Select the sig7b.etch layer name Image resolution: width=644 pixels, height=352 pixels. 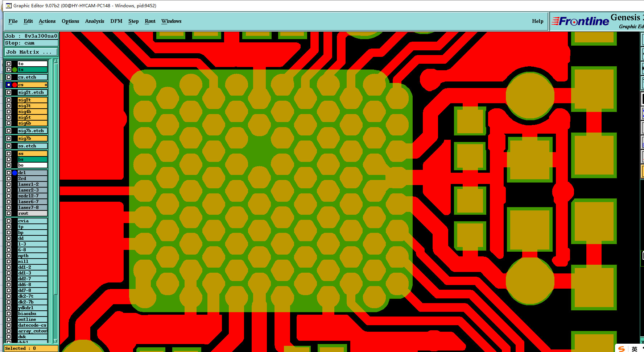33,131
